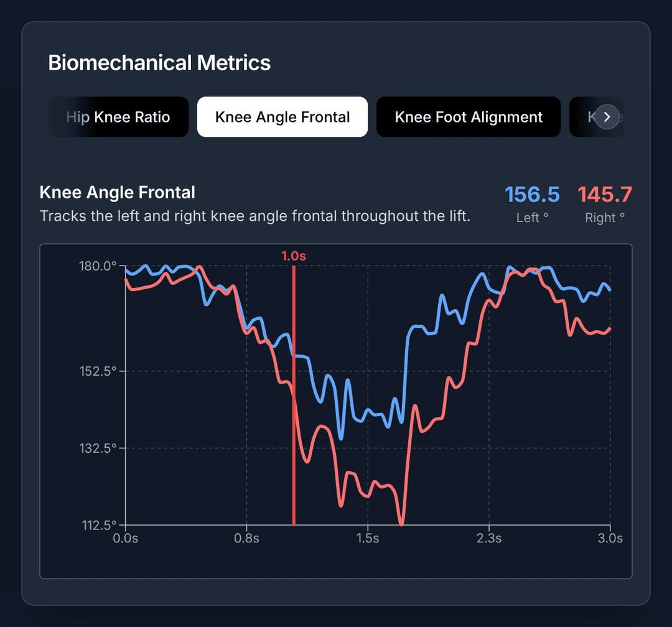Image resolution: width=672 pixels, height=627 pixels.
Task: Select the Knee Angle Frontal tab
Action: [282, 116]
